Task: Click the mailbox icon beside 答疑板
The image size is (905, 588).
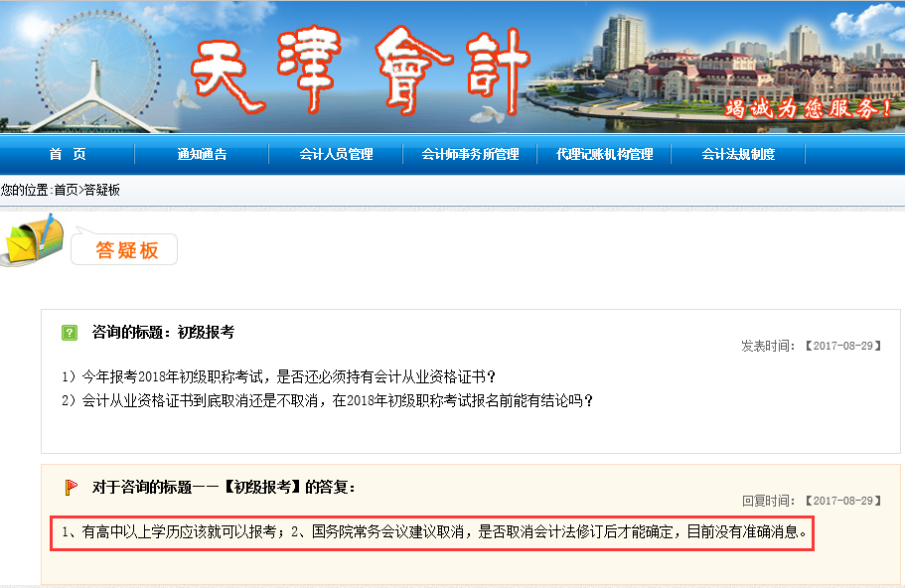Action: (x=33, y=240)
